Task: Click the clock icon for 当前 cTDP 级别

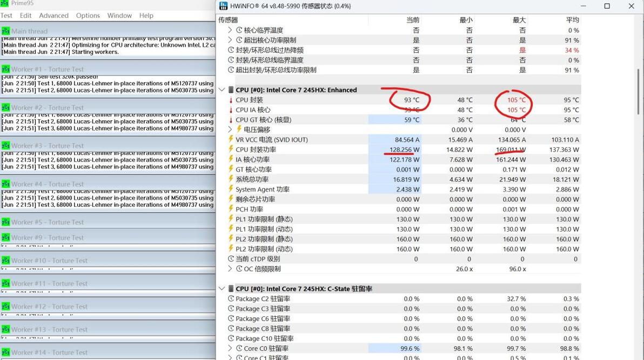Action: coord(231,259)
